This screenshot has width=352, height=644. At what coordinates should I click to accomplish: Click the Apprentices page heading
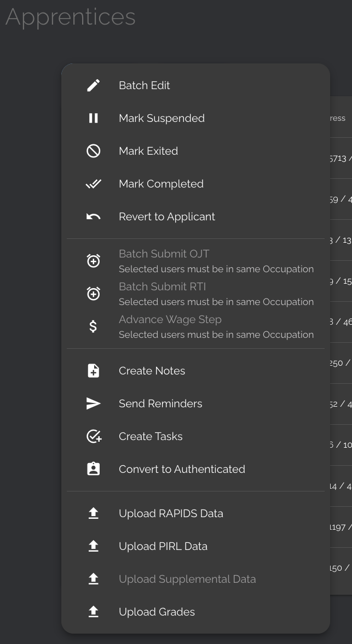click(71, 17)
